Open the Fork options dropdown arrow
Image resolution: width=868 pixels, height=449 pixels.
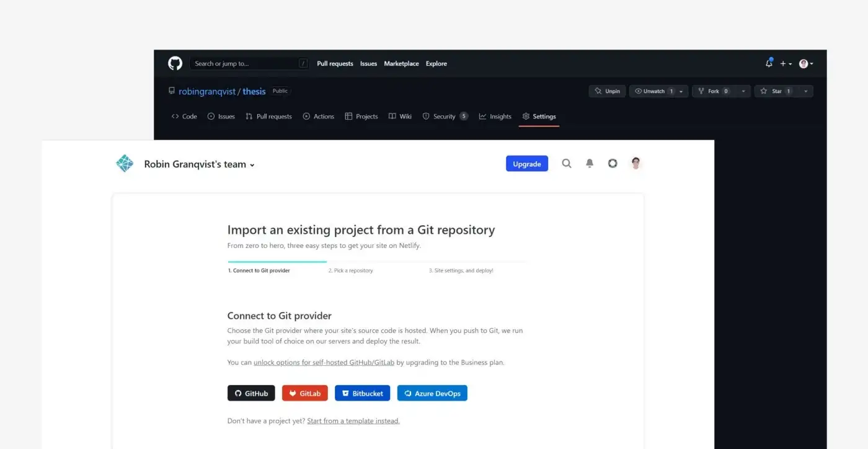click(x=743, y=91)
